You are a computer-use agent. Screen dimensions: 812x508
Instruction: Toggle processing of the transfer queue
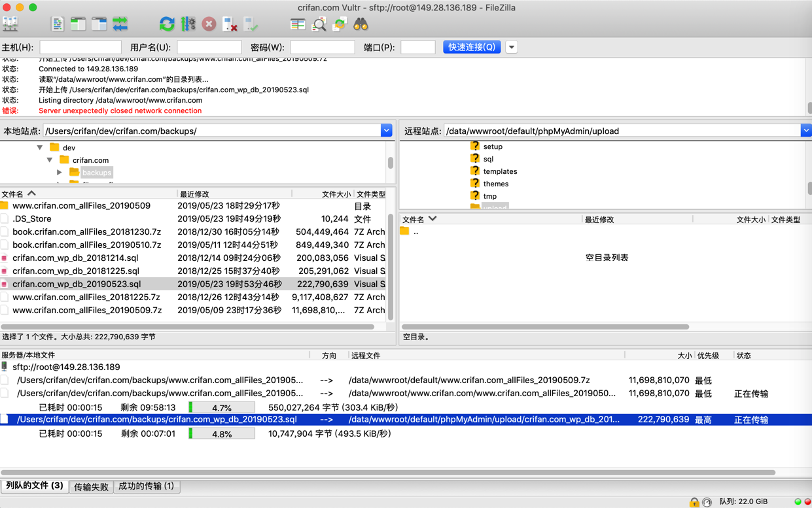188,24
